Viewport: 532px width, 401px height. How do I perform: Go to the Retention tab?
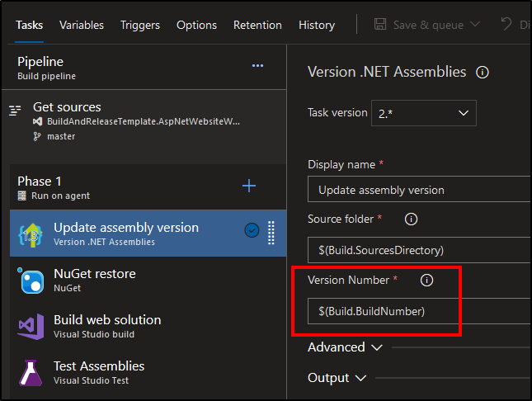[x=257, y=25]
